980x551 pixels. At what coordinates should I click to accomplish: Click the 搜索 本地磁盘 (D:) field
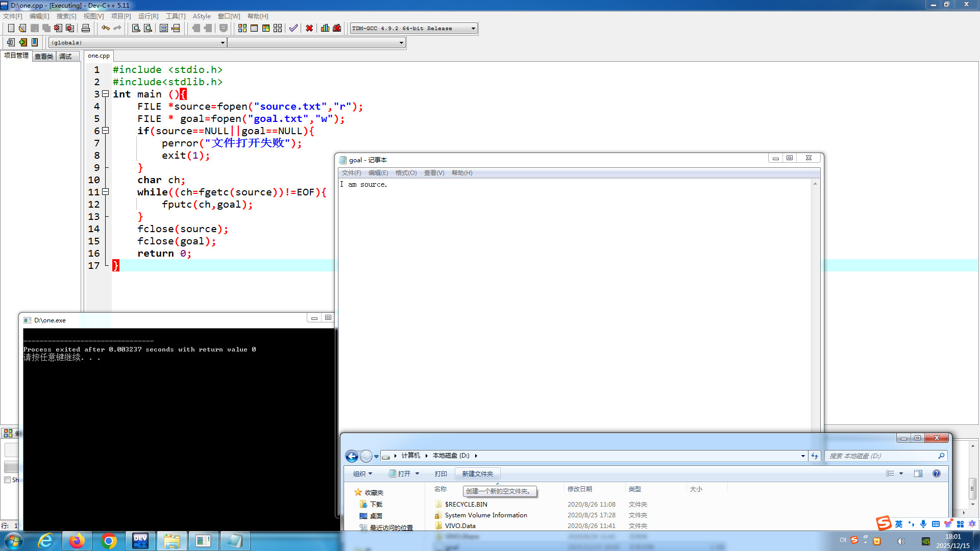[x=882, y=456]
